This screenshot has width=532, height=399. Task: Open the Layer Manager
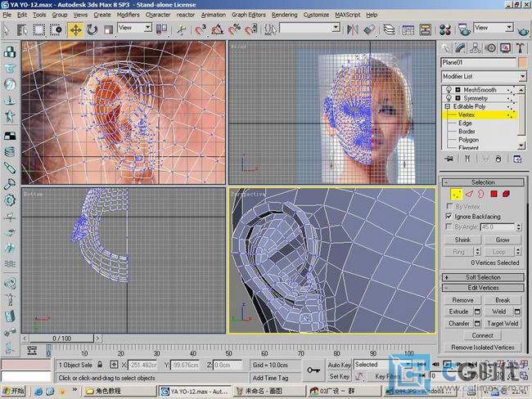[389, 29]
